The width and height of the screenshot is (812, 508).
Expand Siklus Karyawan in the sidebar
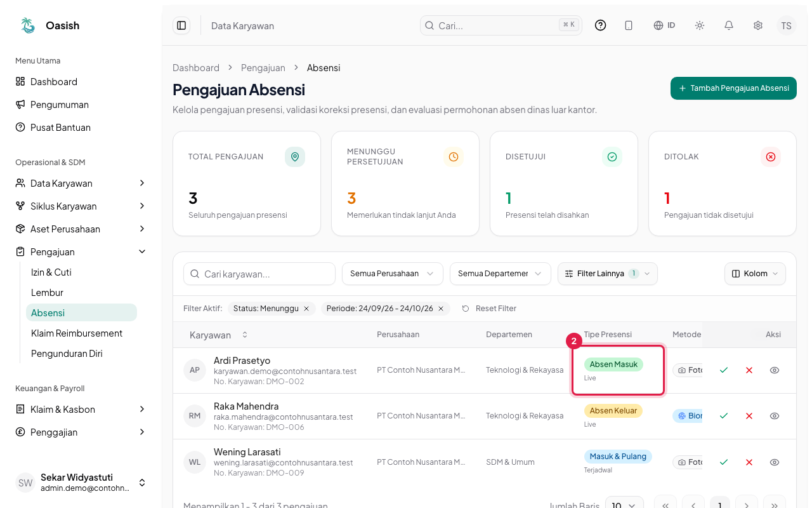point(81,206)
